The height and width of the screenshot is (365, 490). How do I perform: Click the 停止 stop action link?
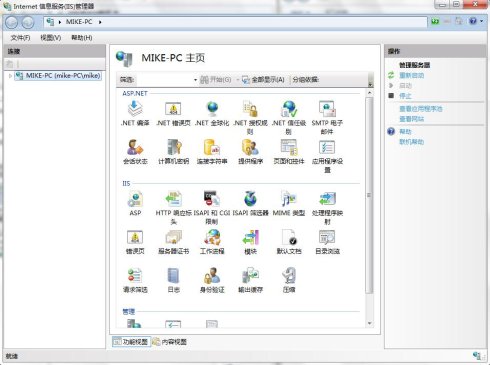click(x=405, y=96)
